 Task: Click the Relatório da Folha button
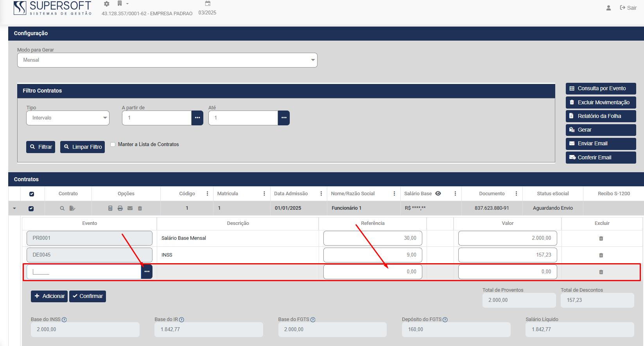(601, 116)
